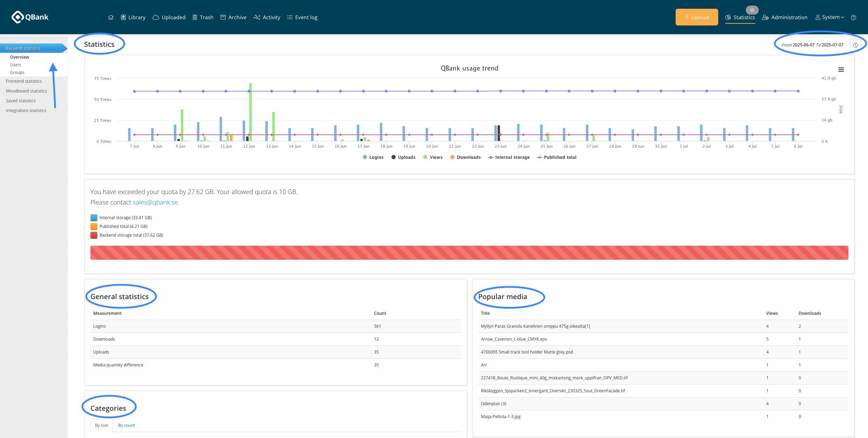Select Users under Backend statistics
This screenshot has height=438, width=868.
(x=16, y=65)
